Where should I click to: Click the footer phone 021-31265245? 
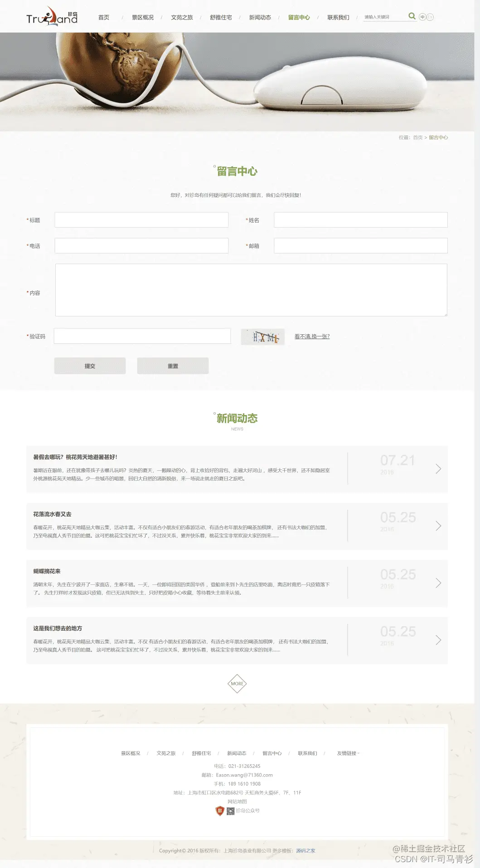(244, 766)
